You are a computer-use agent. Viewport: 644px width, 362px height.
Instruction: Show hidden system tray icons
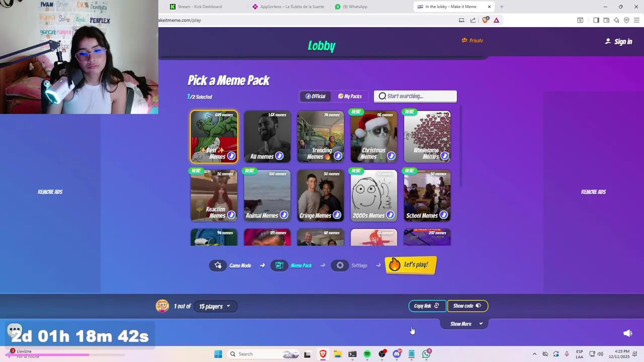pyautogui.click(x=534, y=354)
